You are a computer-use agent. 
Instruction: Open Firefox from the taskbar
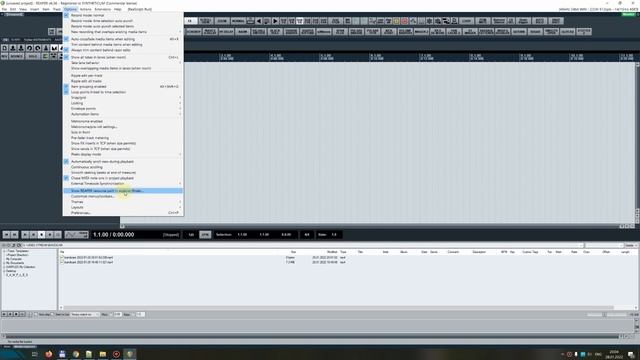(x=49, y=354)
